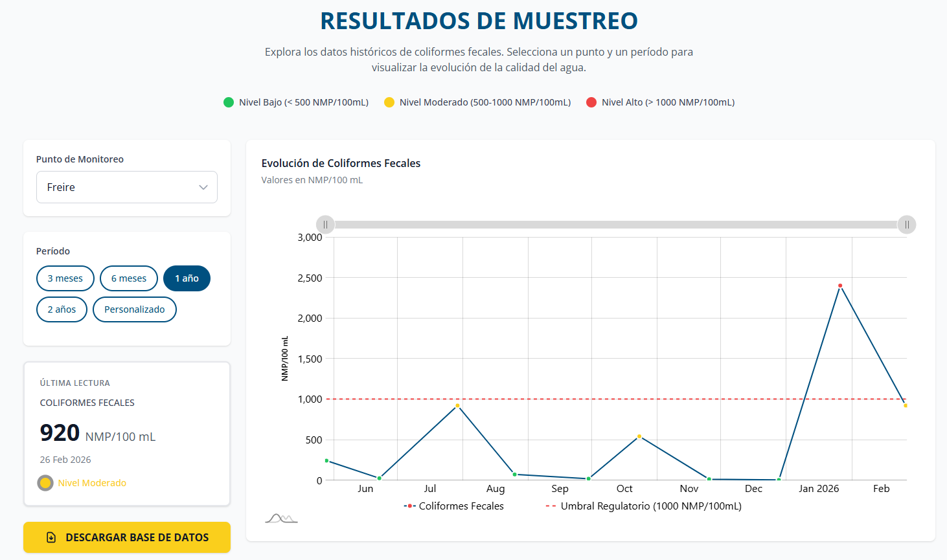Select the 6 meses period option
Image resolution: width=947 pixels, height=560 pixels.
coord(129,278)
